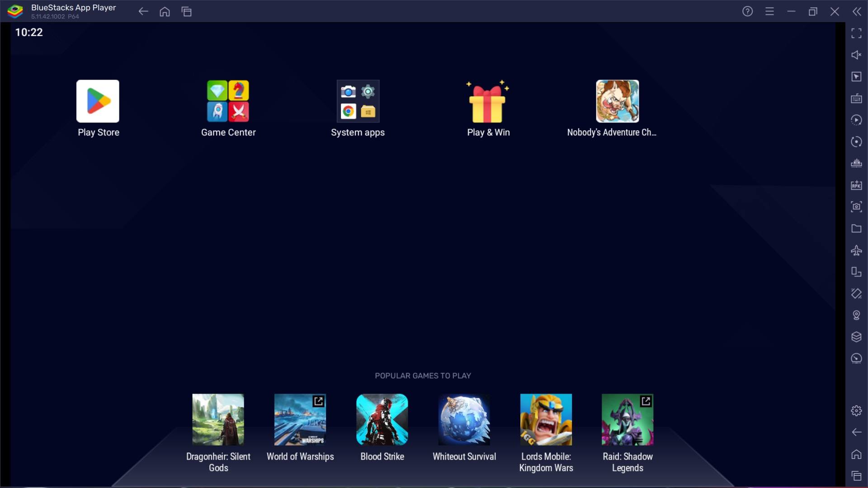
Task: Select Lords Mobile Kingdom Wars game
Action: pyautogui.click(x=546, y=419)
